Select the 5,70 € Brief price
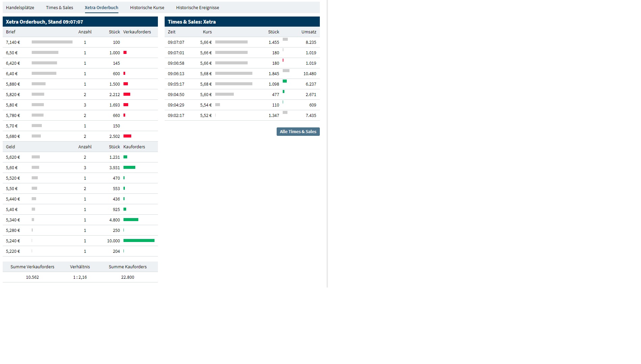Image resolution: width=641 pixels, height=364 pixels. pos(12,126)
